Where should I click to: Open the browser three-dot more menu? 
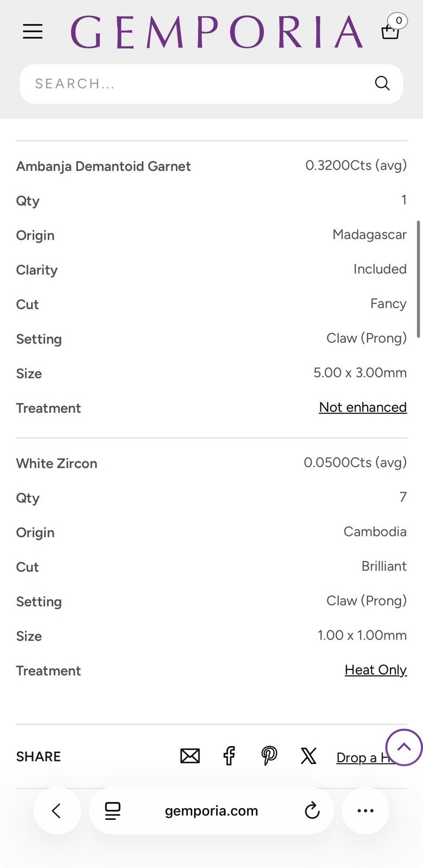(x=365, y=811)
